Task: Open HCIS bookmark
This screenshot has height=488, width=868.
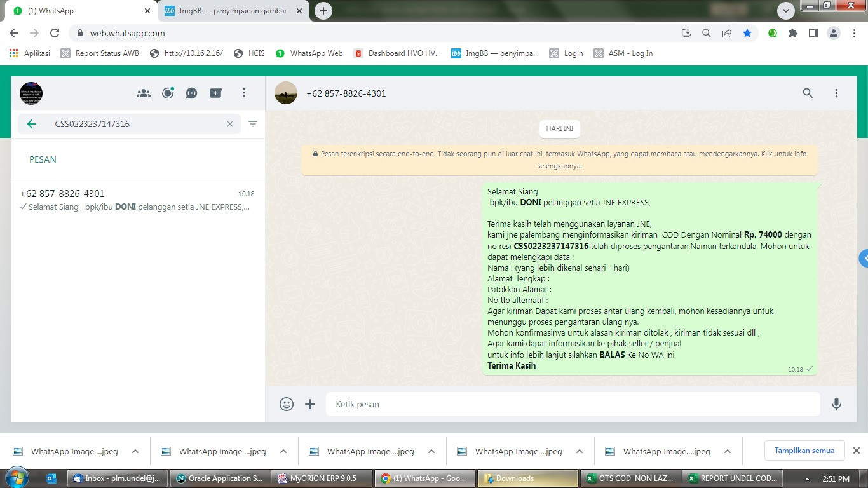Action: pos(249,53)
